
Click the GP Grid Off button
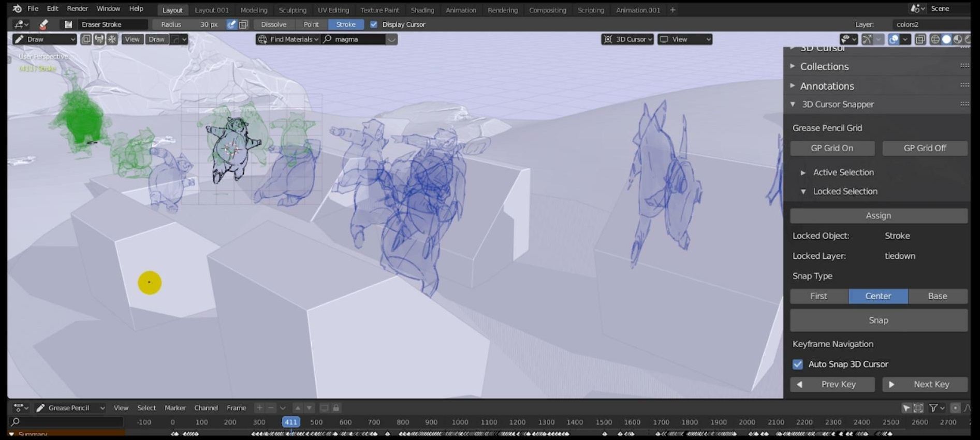tap(925, 148)
